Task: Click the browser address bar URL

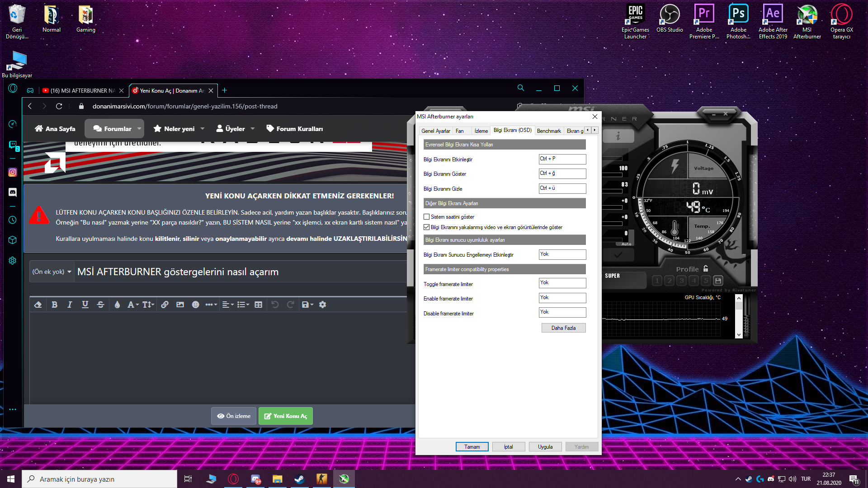Action: (x=185, y=106)
